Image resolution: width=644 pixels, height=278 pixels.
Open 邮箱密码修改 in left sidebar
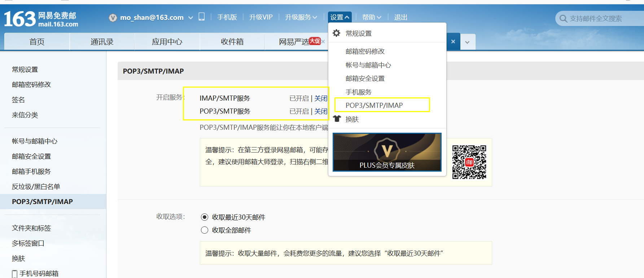click(x=31, y=85)
